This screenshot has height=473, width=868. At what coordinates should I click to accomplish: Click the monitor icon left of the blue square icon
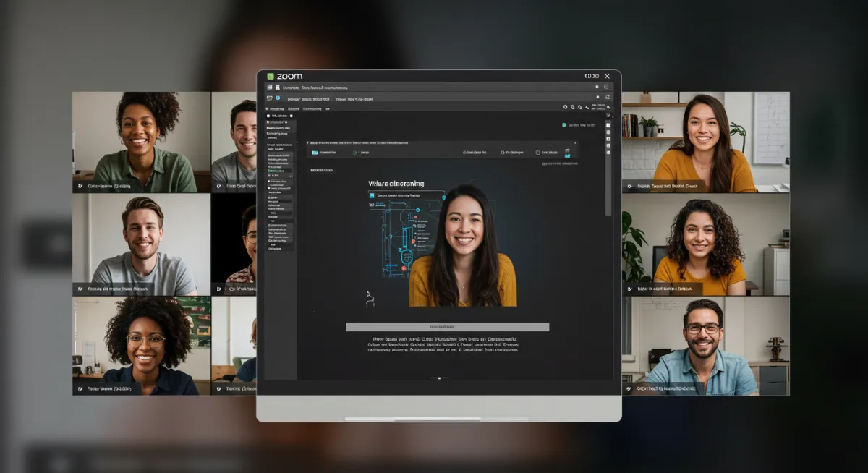(270, 98)
